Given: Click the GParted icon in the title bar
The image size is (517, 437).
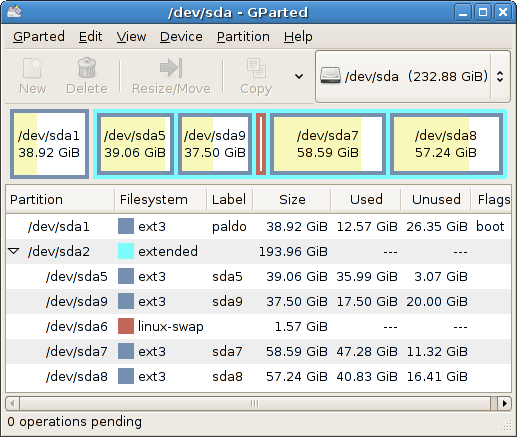Looking at the screenshot, I should point(14,12).
